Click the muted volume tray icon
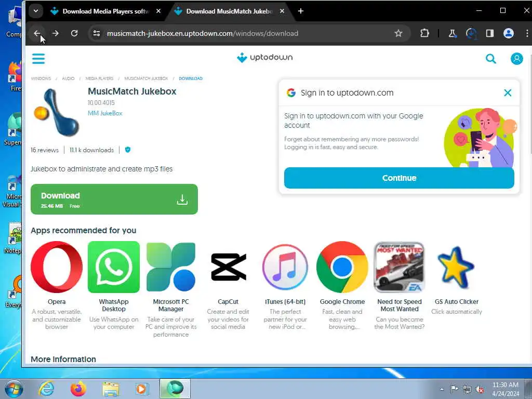 (x=480, y=389)
